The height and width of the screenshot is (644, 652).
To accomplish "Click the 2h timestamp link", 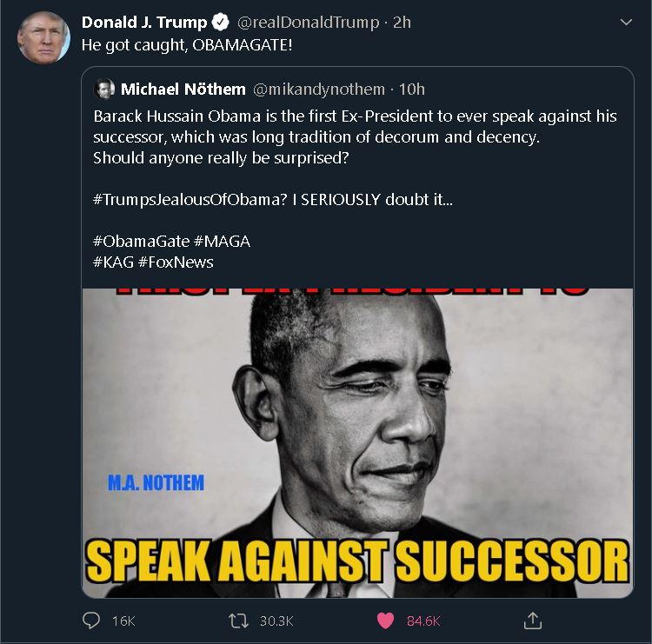I will coord(402,23).
